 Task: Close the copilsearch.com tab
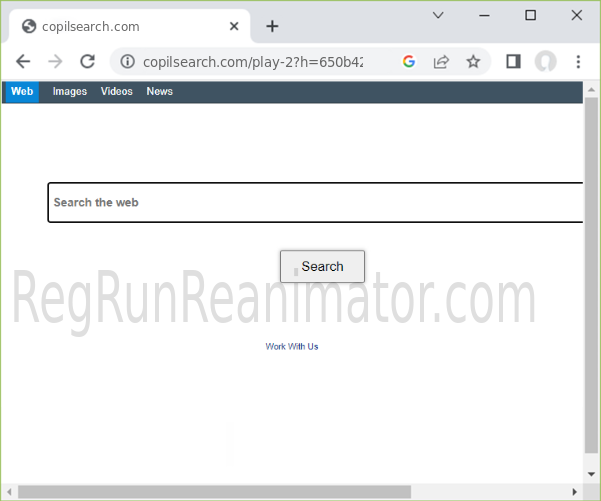(234, 26)
